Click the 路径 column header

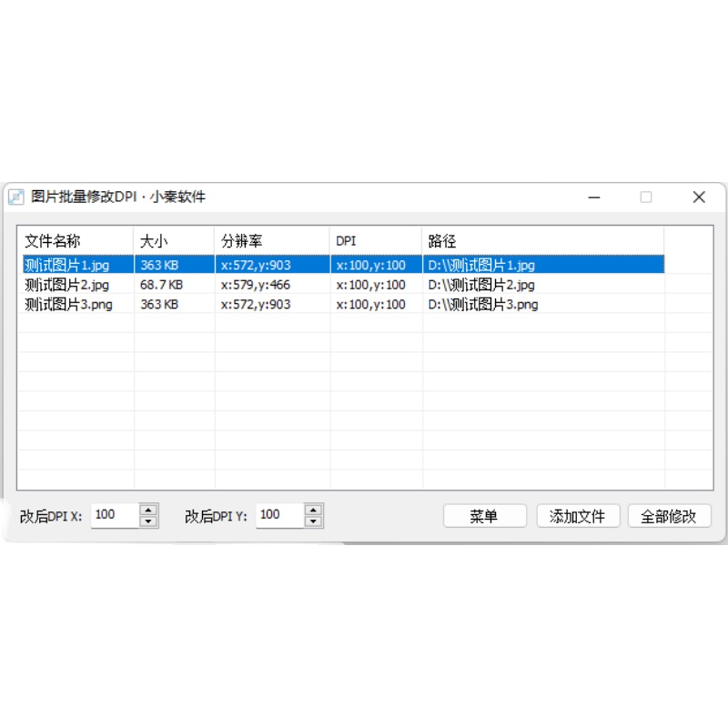coord(542,241)
